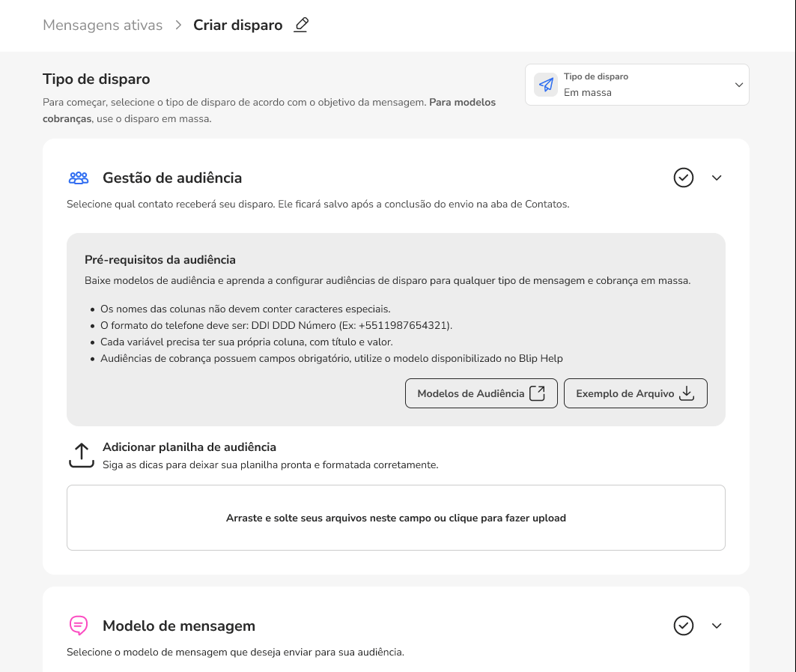Select the Criar disparo breadcrumb title
796x672 pixels.
pyautogui.click(x=238, y=25)
